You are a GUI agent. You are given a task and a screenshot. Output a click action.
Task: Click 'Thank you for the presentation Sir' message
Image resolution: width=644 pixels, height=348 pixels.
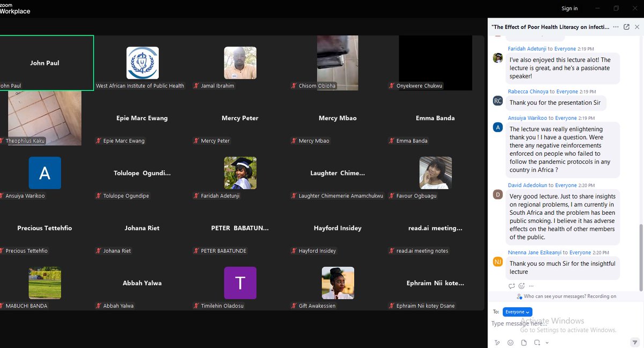tap(555, 103)
